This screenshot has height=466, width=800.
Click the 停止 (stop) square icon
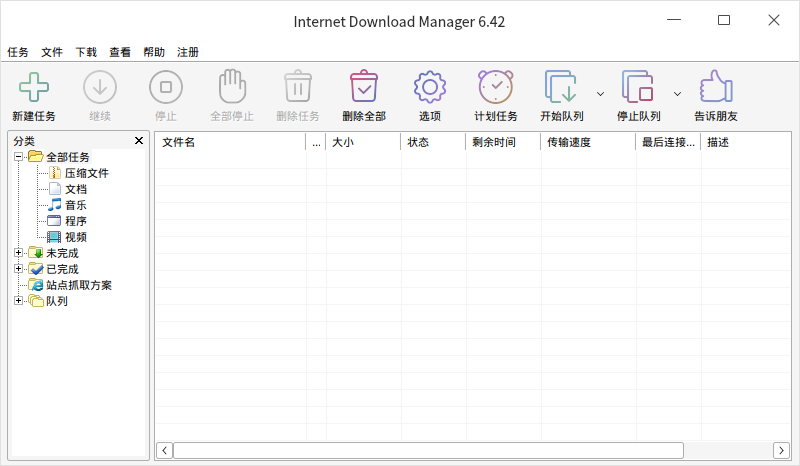coord(166,87)
